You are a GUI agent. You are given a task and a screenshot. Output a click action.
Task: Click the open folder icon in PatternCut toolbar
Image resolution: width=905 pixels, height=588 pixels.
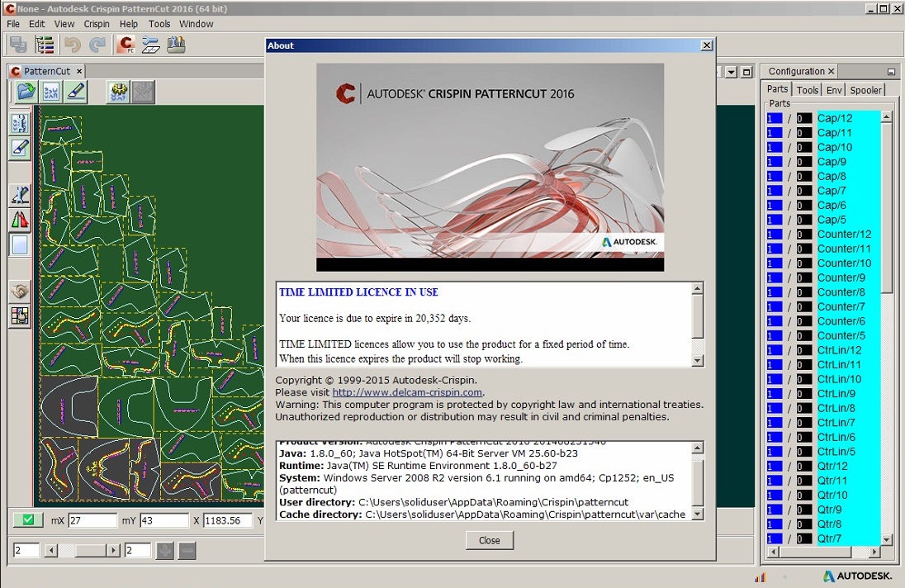[26, 92]
